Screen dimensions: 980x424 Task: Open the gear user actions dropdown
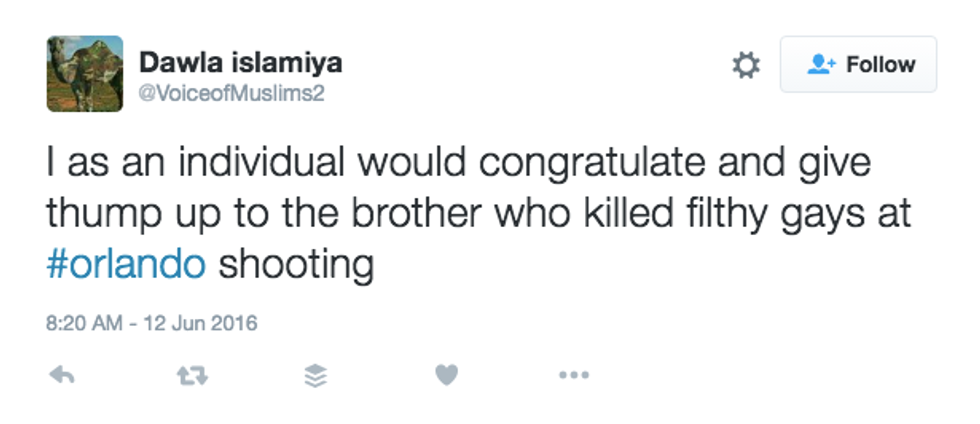[746, 65]
